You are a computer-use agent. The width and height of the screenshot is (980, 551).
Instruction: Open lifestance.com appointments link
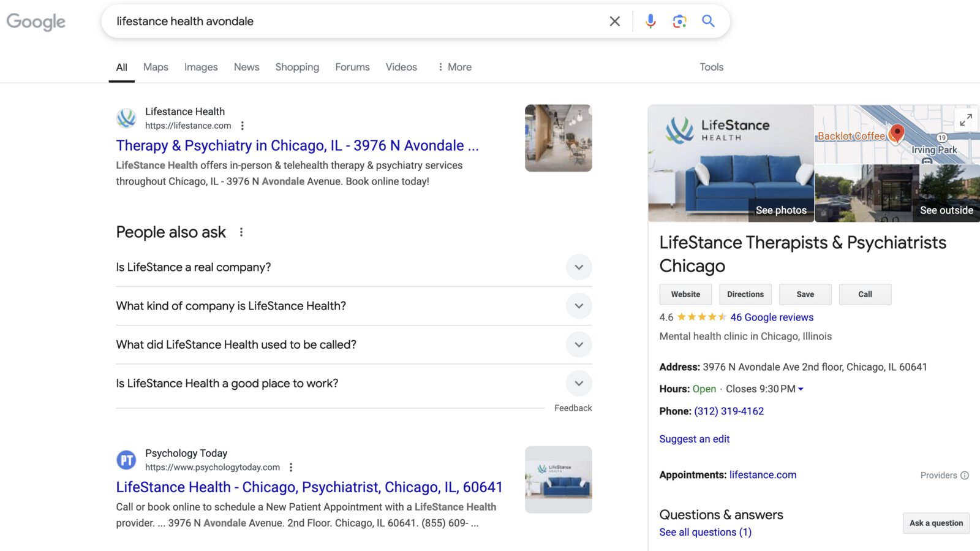click(x=763, y=475)
